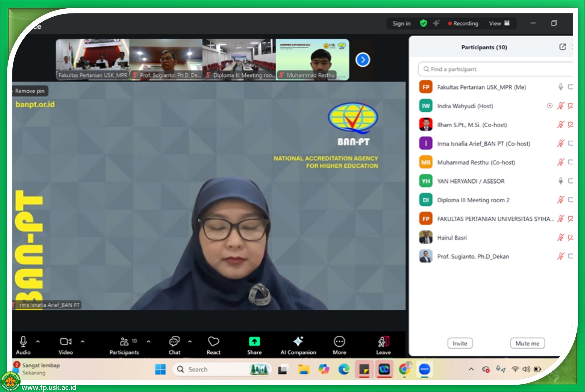The width and height of the screenshot is (585, 392).
Task: Click the AI sparkle icon in title bar
Action: [x=436, y=23]
